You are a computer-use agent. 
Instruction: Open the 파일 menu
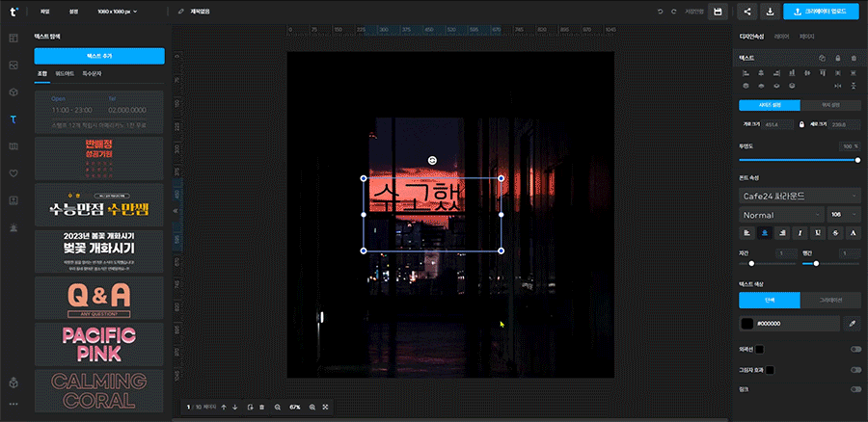(46, 12)
